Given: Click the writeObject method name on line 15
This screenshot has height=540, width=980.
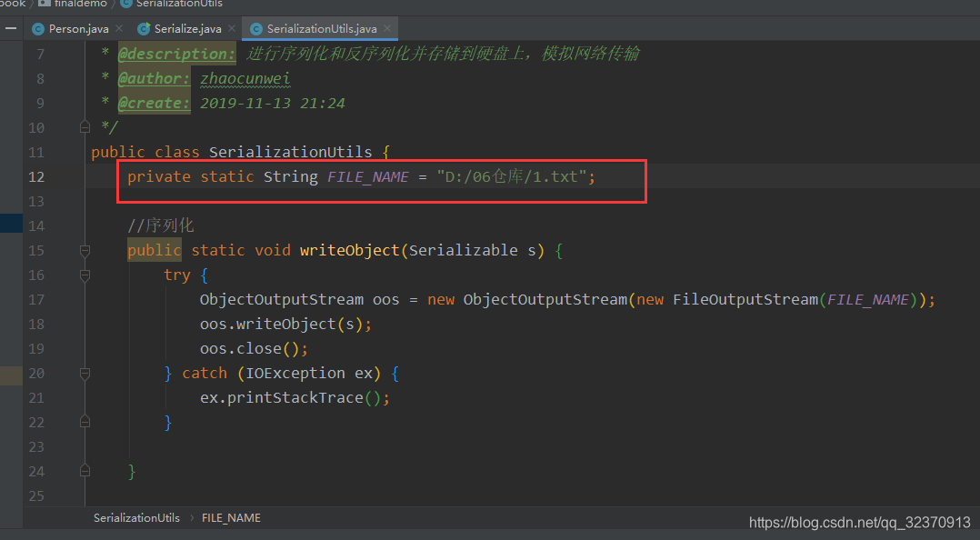Looking at the screenshot, I should [349, 251].
